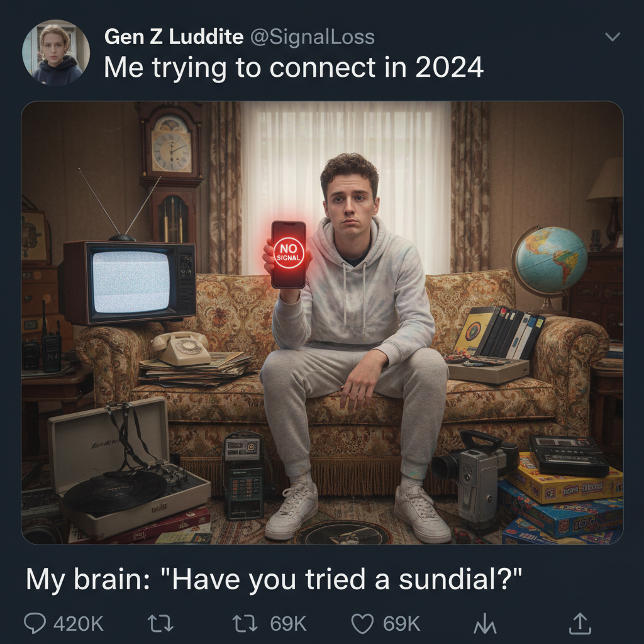Open the 420K replies count
The width and height of the screenshot is (644, 644).
pos(79,623)
